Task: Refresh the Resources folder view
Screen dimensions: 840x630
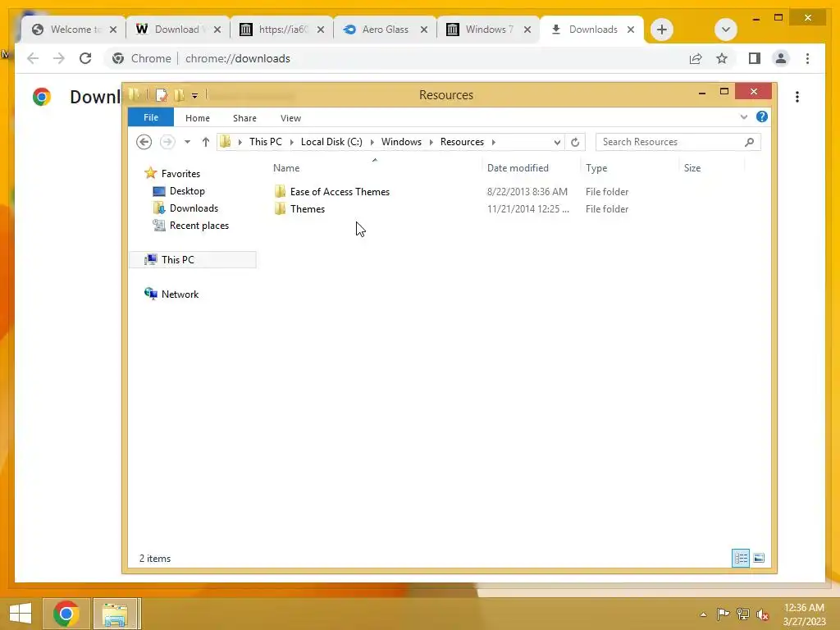Action: pyautogui.click(x=575, y=142)
